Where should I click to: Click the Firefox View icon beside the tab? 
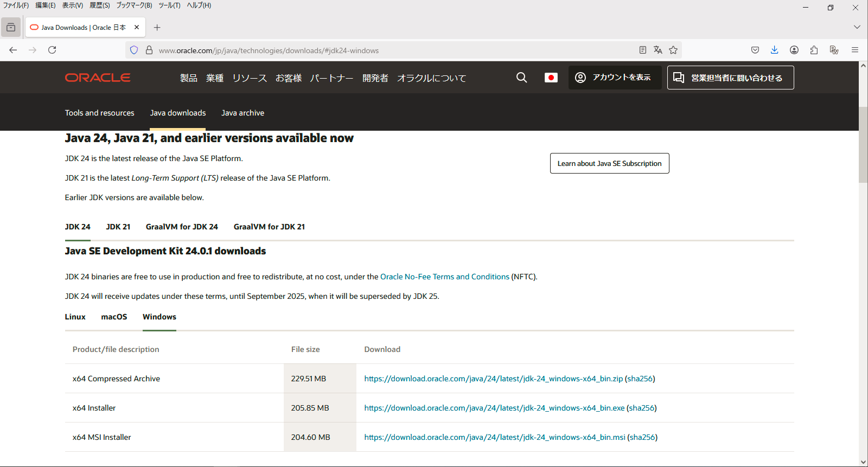point(11,27)
